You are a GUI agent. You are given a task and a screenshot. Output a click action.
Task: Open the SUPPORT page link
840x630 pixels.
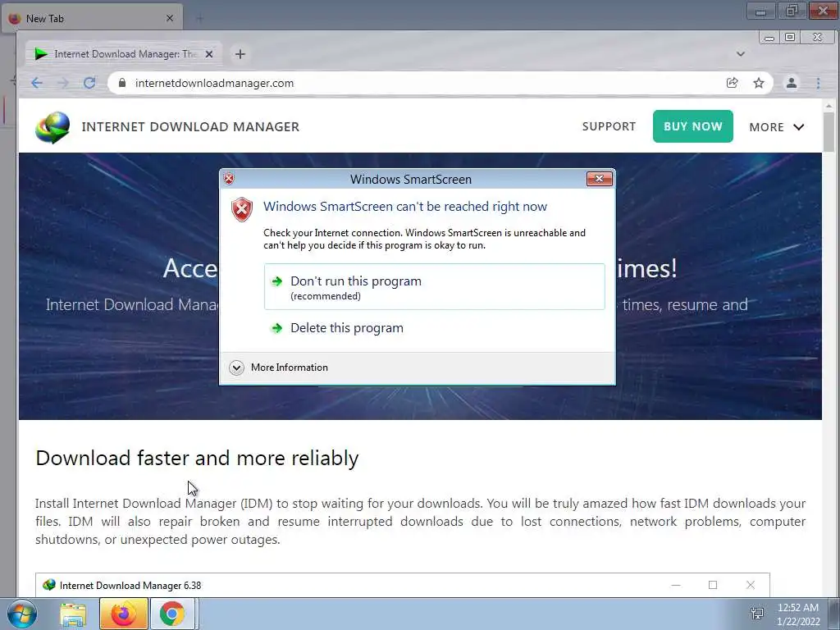[x=609, y=126]
